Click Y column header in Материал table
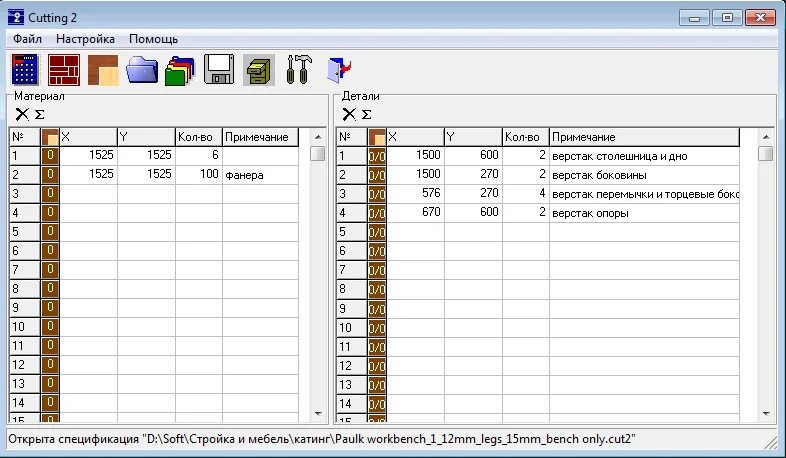Screen dimensions: 786x458 point(146,137)
